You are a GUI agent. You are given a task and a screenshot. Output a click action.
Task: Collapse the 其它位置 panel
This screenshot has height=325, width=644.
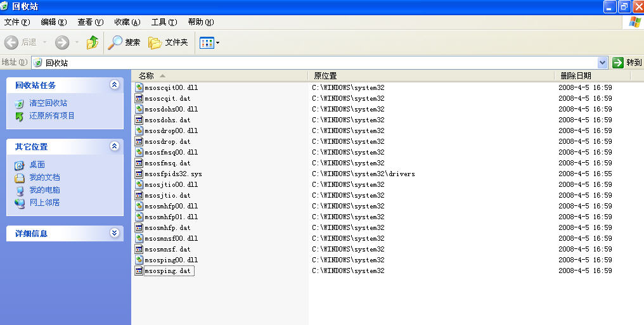(115, 146)
